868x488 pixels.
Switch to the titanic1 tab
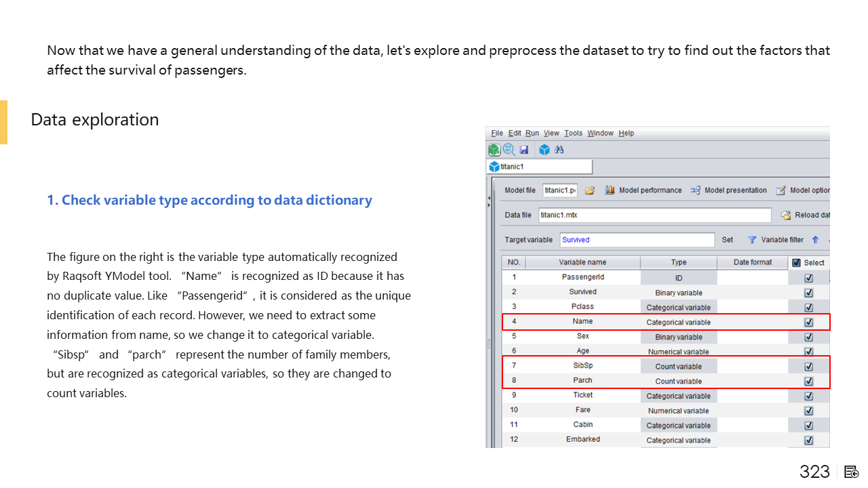512,167
